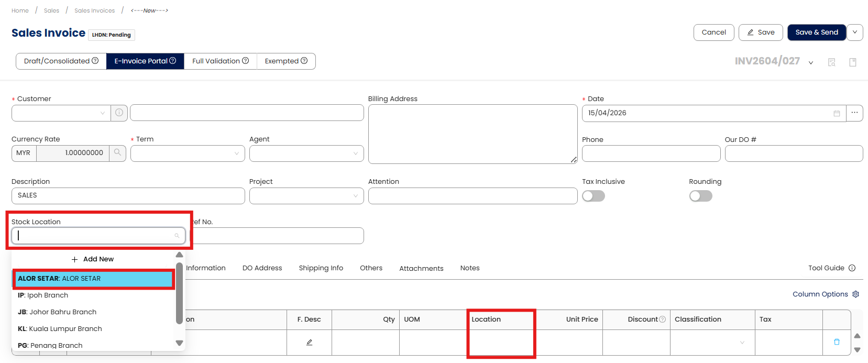Select the Full Validation option
This screenshot has height=363, width=868.
[220, 61]
